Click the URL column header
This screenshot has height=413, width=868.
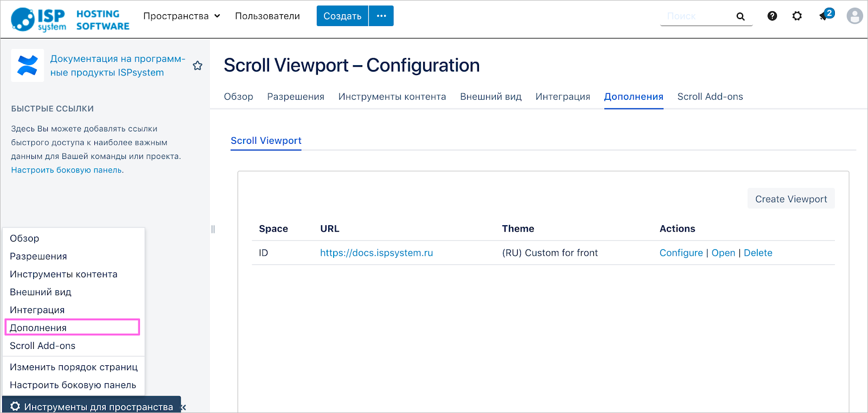[x=330, y=228]
